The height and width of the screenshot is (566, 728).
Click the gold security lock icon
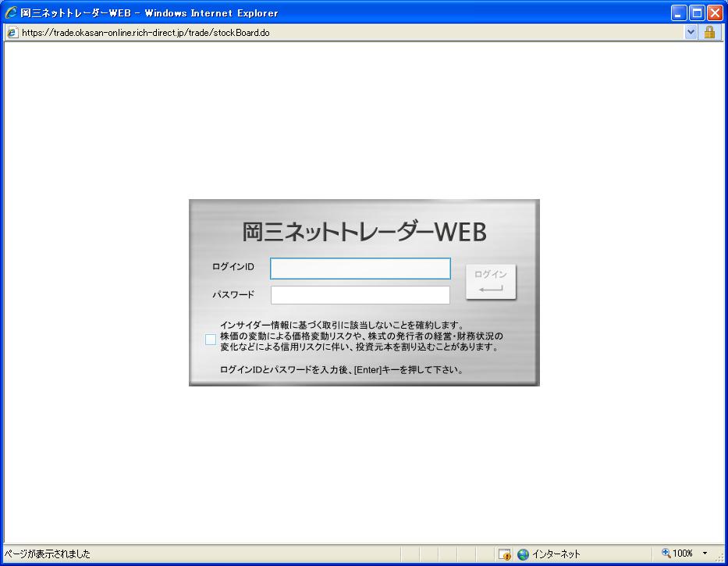(709, 33)
